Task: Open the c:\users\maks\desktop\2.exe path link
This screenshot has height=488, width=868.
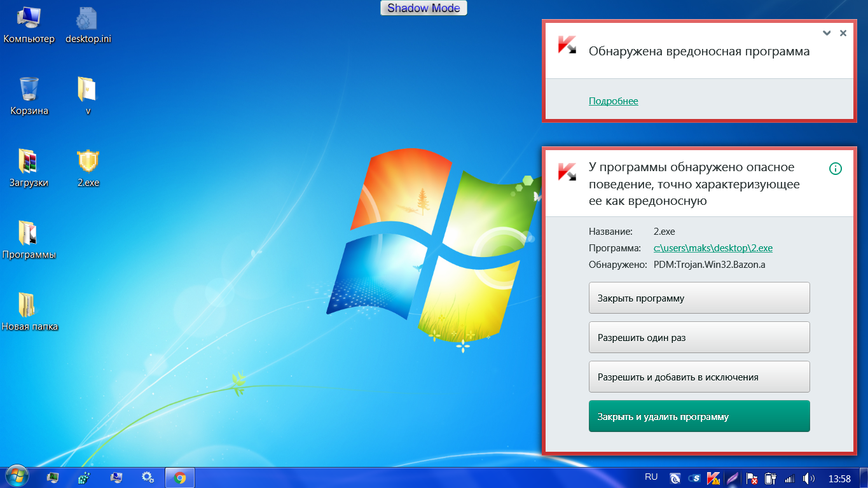Action: (x=713, y=248)
